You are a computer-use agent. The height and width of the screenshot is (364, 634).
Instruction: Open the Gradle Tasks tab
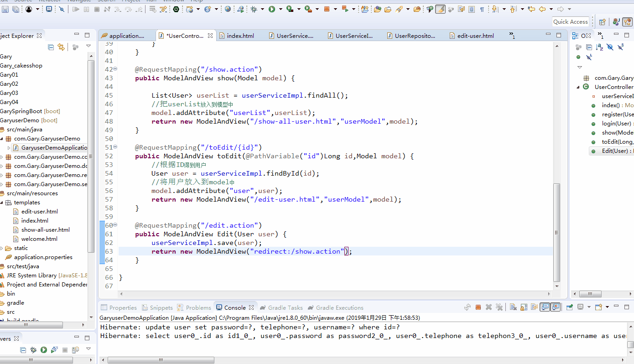[x=281, y=307]
